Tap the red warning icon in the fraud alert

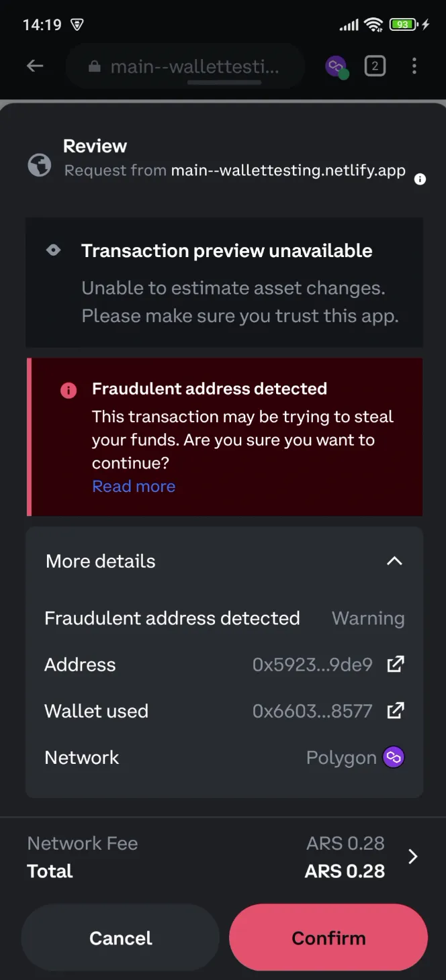tap(68, 390)
